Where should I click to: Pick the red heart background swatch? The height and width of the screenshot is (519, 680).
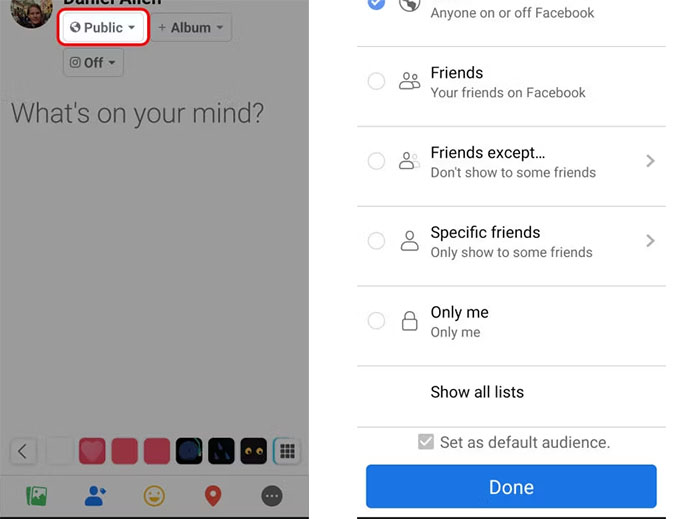[x=92, y=451]
